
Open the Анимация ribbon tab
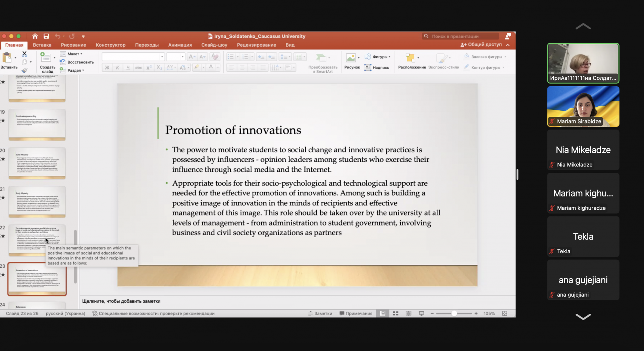[x=180, y=45]
